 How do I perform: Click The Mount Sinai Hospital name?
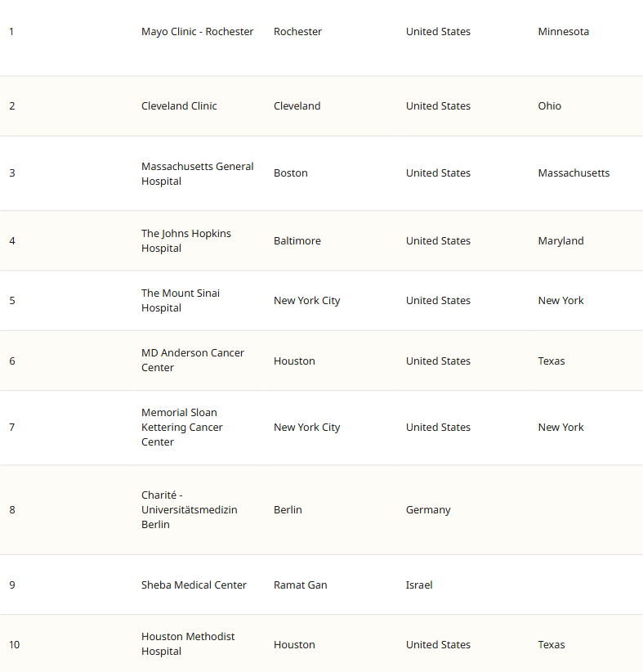pos(180,301)
